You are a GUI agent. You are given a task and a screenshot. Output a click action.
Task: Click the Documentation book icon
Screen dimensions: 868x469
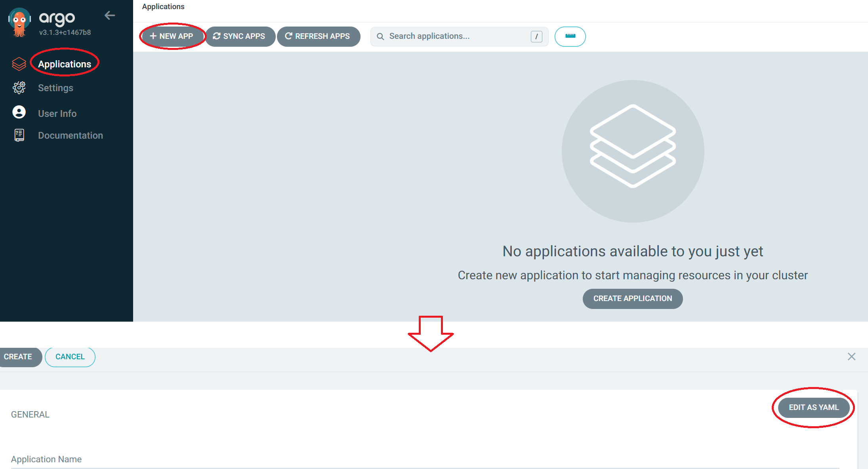19,135
